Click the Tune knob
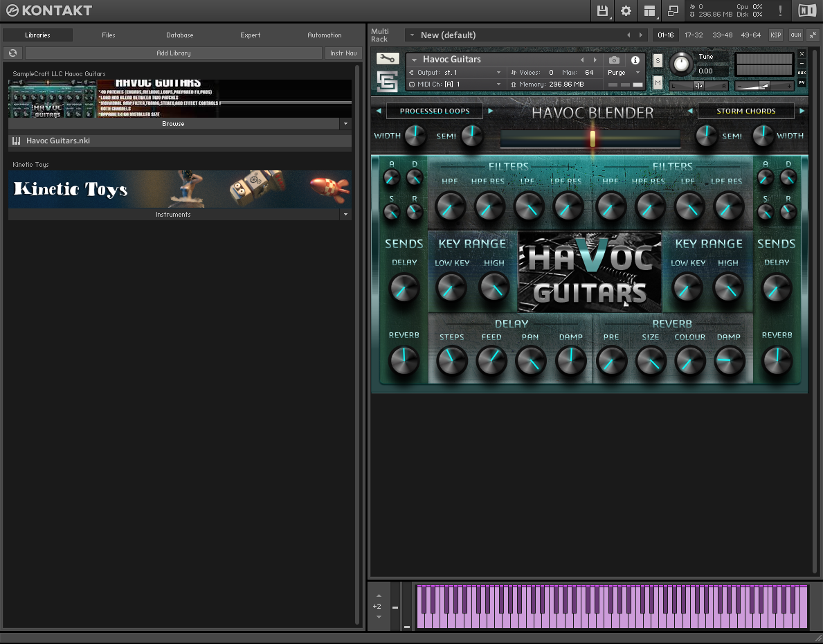 681,64
